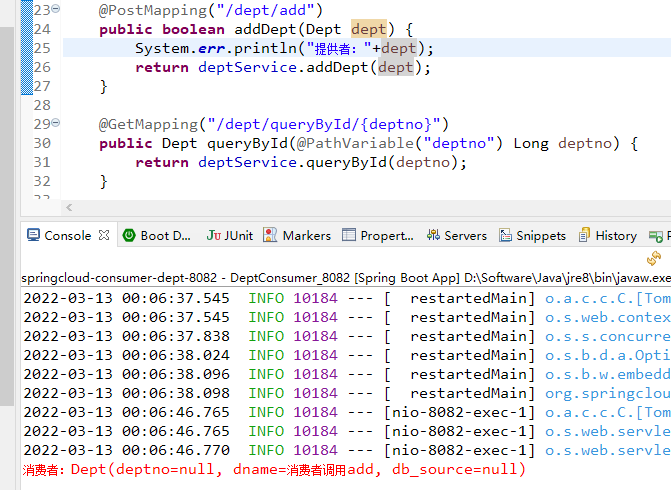Click the o.s.b.d.a.Opti logger name
Screen dimensions: 671x490
pyautogui.click(x=608, y=355)
